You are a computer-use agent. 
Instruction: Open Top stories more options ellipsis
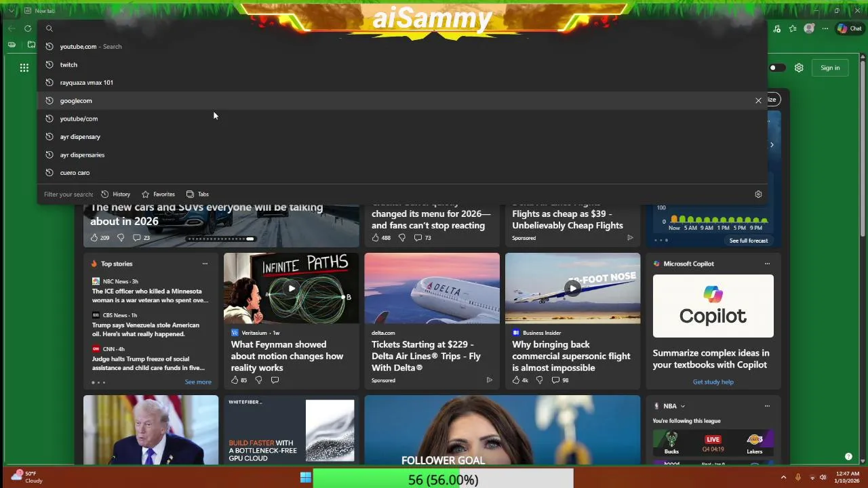[x=205, y=264]
